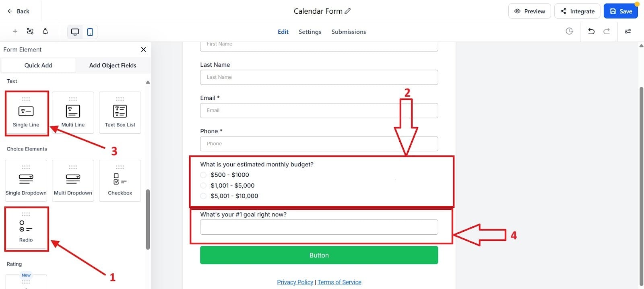Add a Single Dropdown element
644x289 pixels.
(x=26, y=181)
